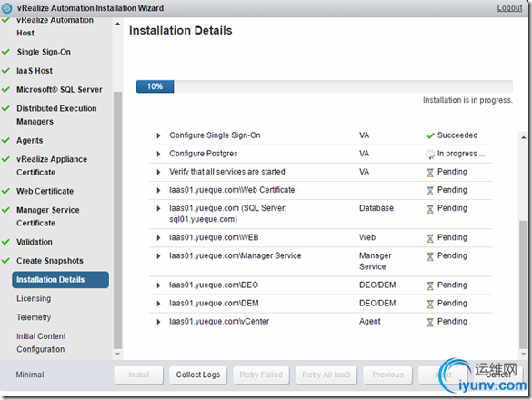Click checkmark icon beside IaaS Host step
Image resolution: width=532 pixels, height=400 pixels.
(5, 71)
